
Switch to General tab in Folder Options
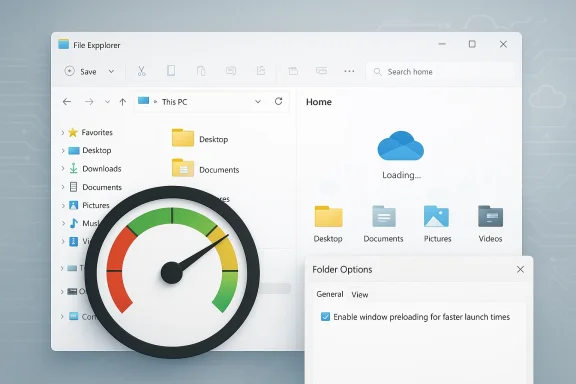[x=330, y=294]
